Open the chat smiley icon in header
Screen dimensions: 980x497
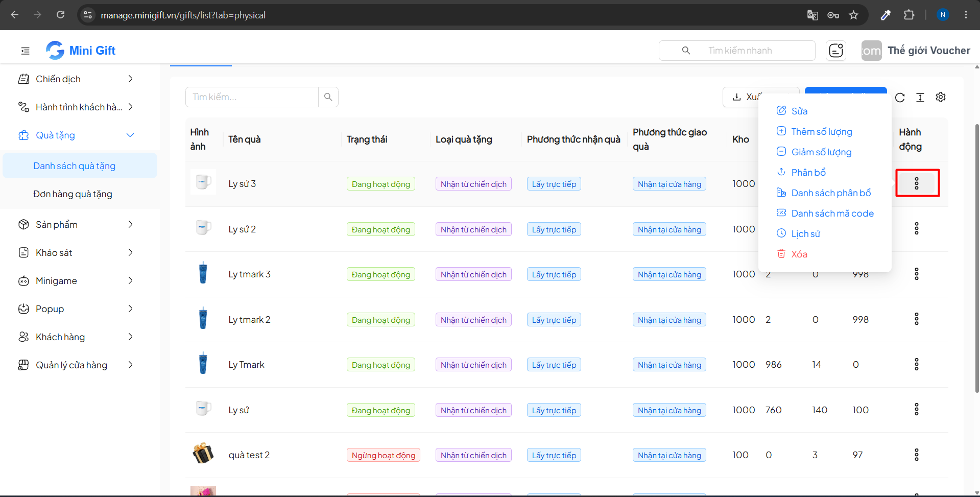[836, 51]
